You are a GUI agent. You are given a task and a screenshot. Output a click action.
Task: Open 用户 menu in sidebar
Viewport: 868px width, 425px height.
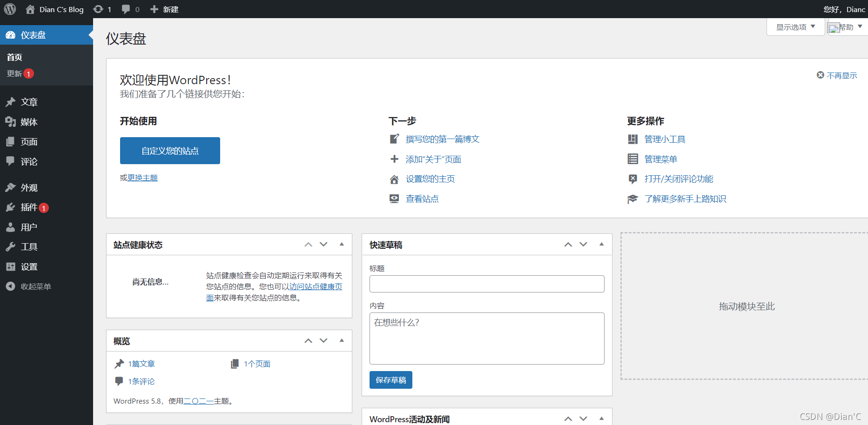[47, 227]
